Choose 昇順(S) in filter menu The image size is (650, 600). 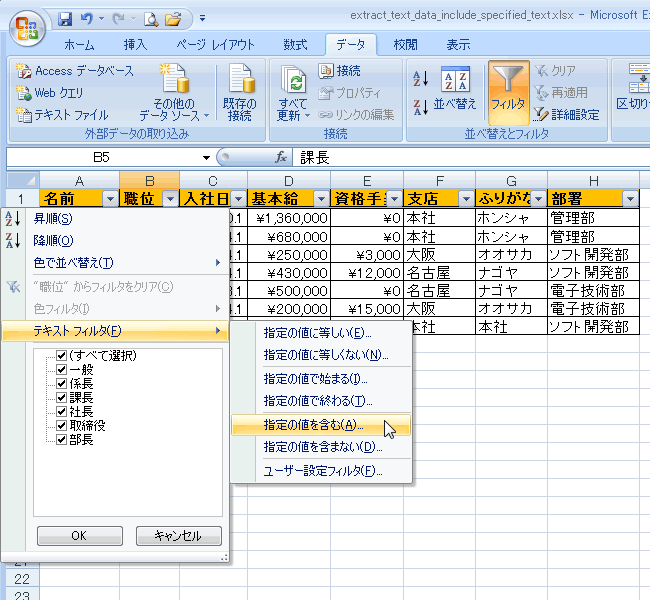(x=115, y=219)
